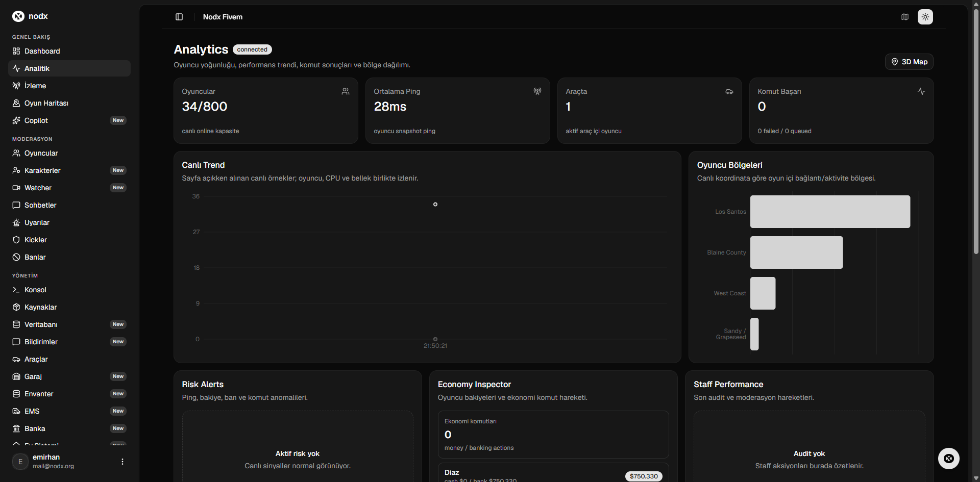Click the Konsol terminal icon

coord(16,290)
